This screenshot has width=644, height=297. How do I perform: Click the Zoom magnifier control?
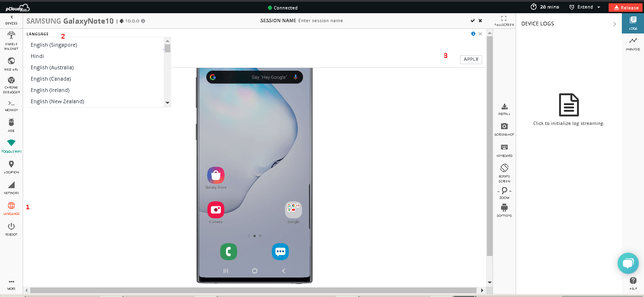[504, 190]
